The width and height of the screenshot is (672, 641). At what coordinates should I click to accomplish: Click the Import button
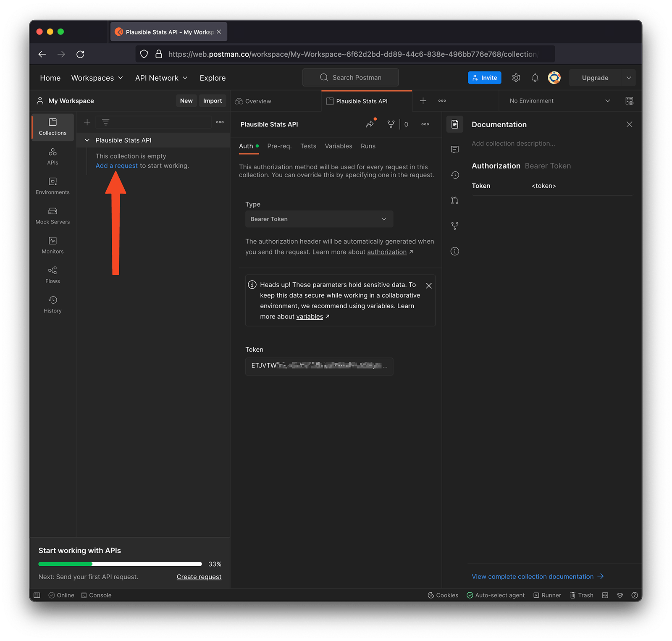(x=213, y=101)
